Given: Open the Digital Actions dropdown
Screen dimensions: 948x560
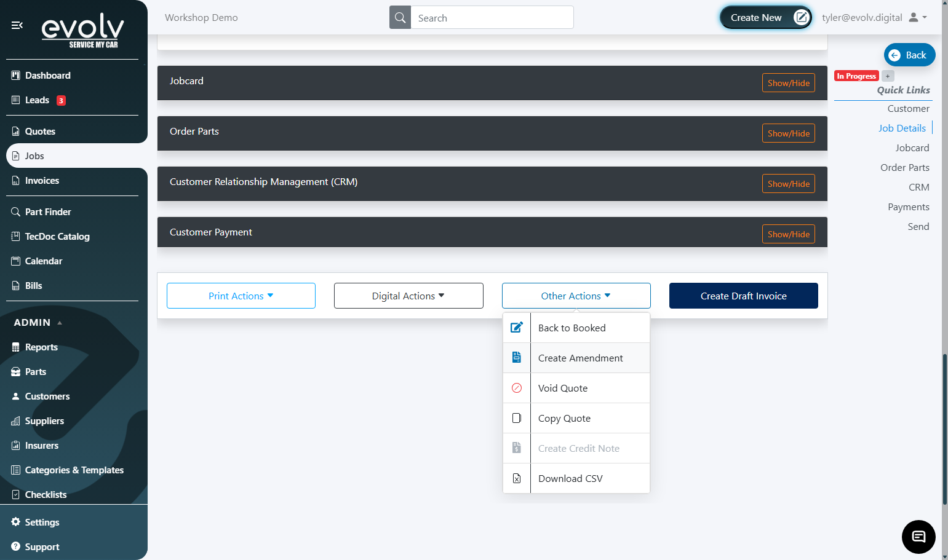Looking at the screenshot, I should click(x=408, y=296).
